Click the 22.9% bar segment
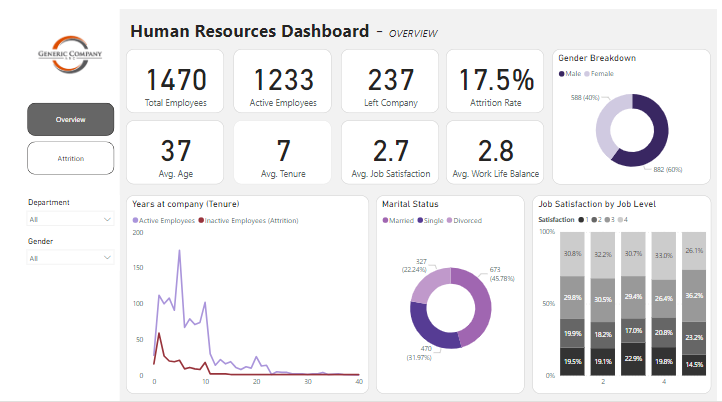 (x=633, y=359)
